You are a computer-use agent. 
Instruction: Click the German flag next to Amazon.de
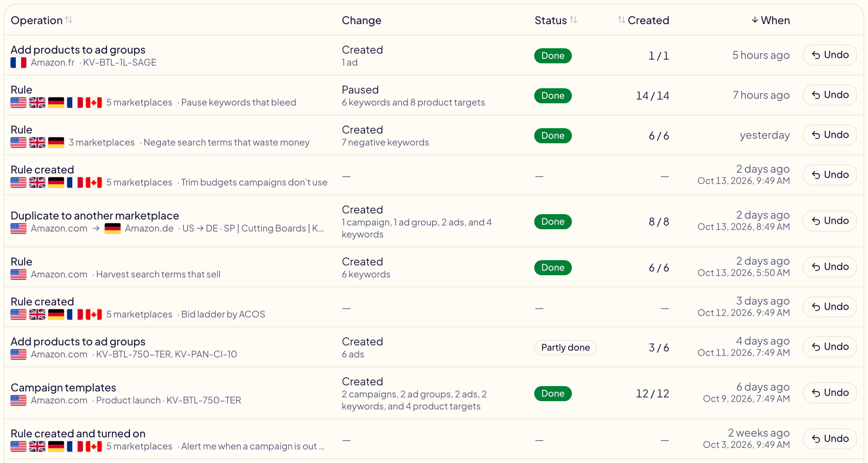coord(113,228)
